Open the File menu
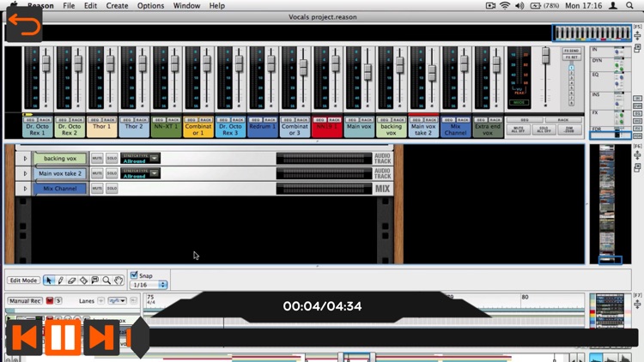The image size is (644, 362). pos(69,6)
